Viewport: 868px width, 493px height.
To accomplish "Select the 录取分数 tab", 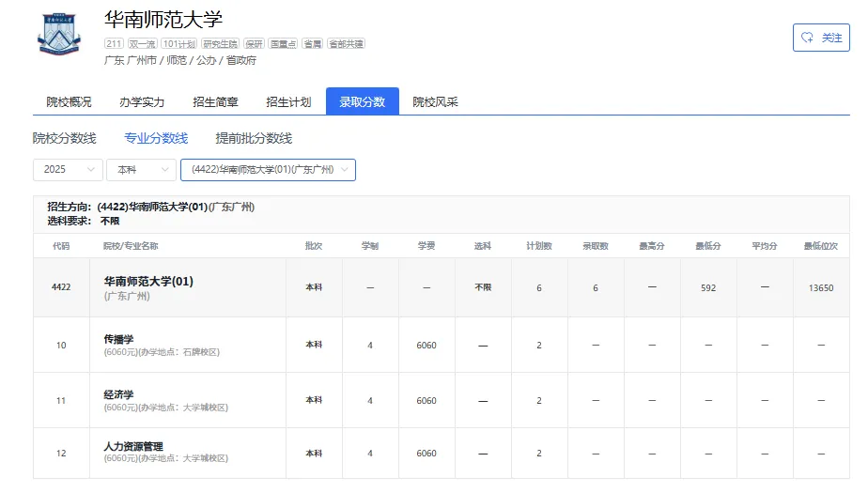I will (362, 101).
